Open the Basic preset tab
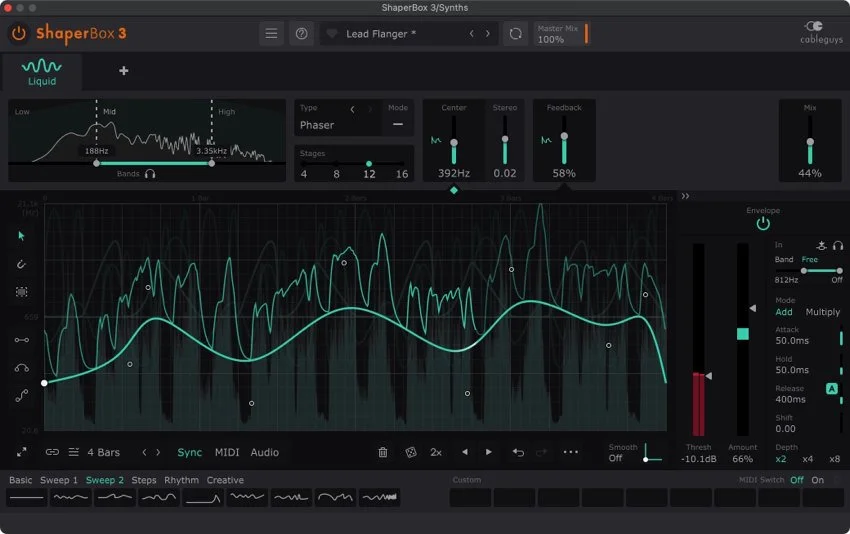 (x=21, y=480)
